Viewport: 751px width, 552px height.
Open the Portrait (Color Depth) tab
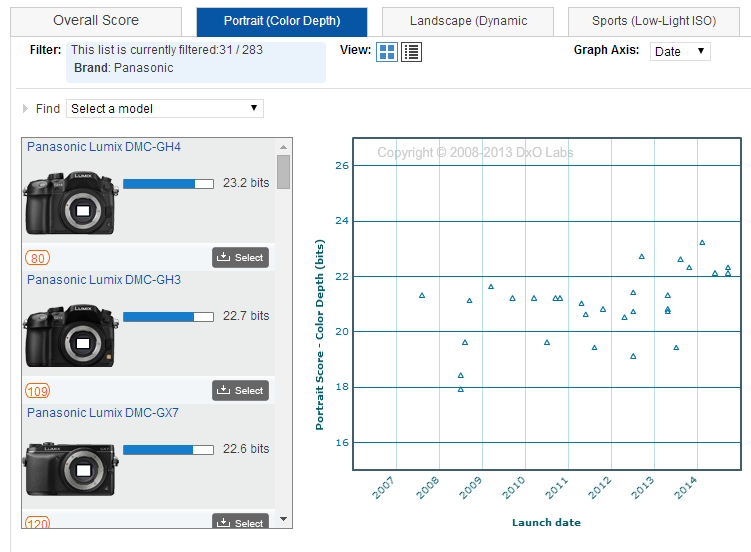282,21
